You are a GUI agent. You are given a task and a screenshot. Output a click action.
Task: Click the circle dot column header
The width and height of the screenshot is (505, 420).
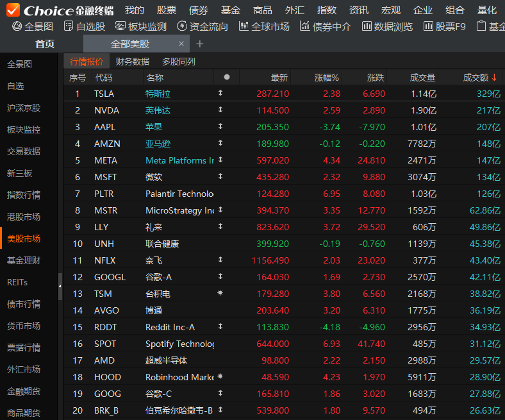point(227,77)
